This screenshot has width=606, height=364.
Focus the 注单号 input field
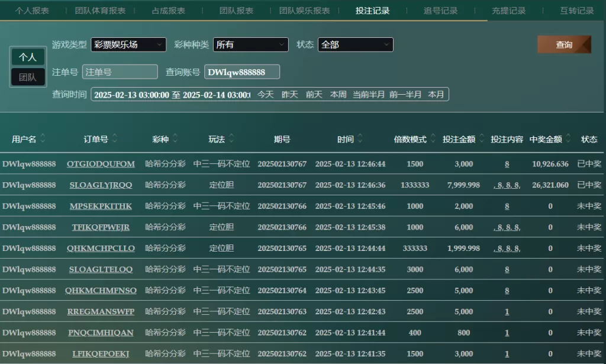tap(120, 72)
